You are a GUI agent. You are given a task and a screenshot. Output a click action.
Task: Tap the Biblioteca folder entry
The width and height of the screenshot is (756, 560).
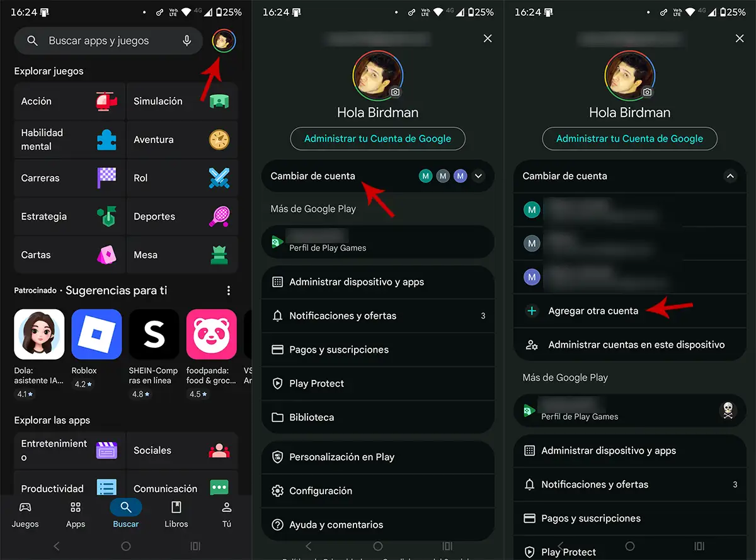(x=377, y=417)
